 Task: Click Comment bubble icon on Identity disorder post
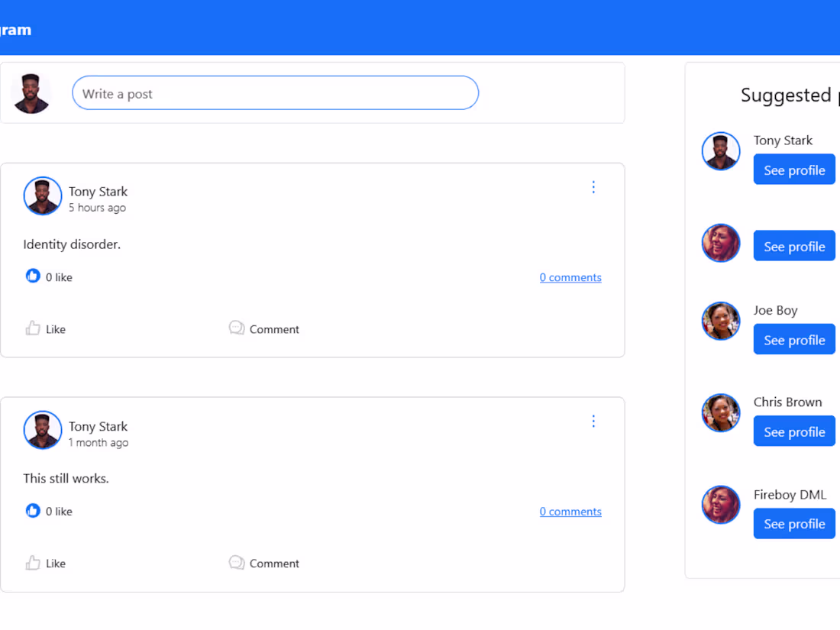(x=236, y=328)
